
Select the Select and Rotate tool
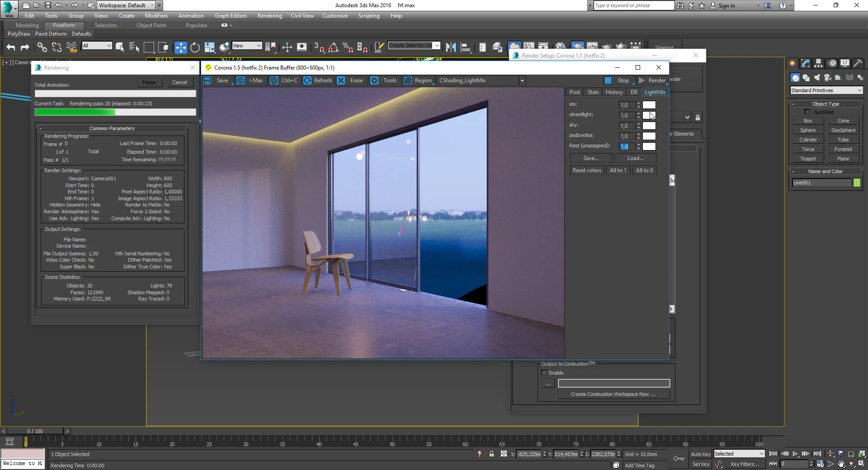tap(195, 47)
